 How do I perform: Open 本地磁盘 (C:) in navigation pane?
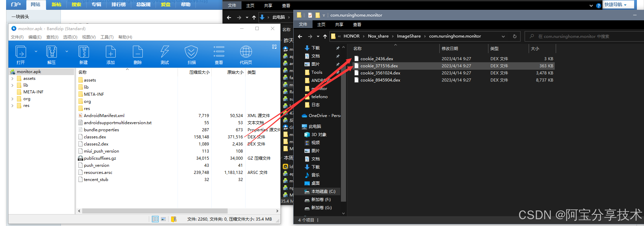320,191
